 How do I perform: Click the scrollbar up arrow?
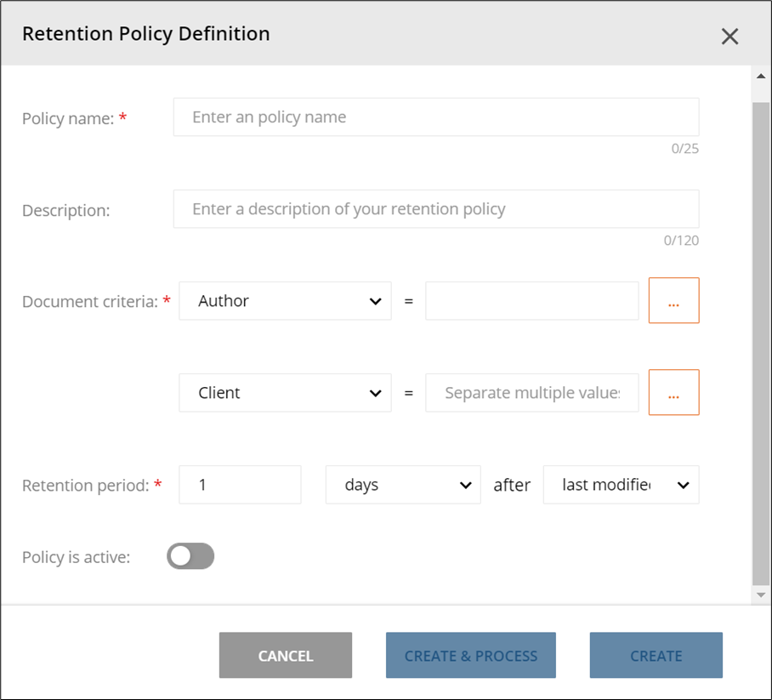(x=761, y=77)
